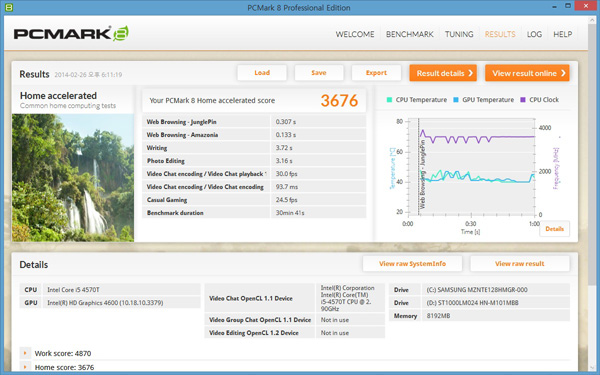
Task: Click Video Chat OpenCL 1.1 Device label
Action: tap(251, 298)
